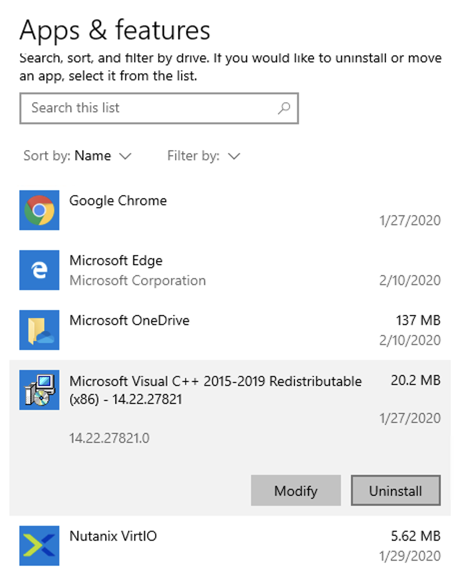Open the Filter by dropdown
465x586 pixels.
click(204, 155)
